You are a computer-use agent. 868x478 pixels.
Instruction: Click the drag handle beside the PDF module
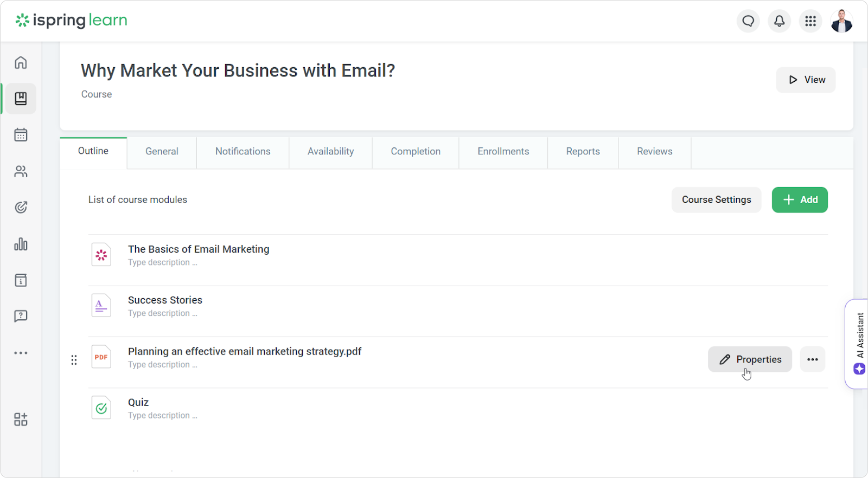(74, 360)
